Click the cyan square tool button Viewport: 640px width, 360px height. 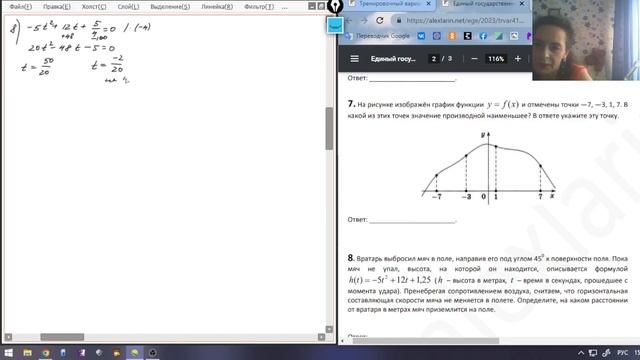(x=335, y=26)
